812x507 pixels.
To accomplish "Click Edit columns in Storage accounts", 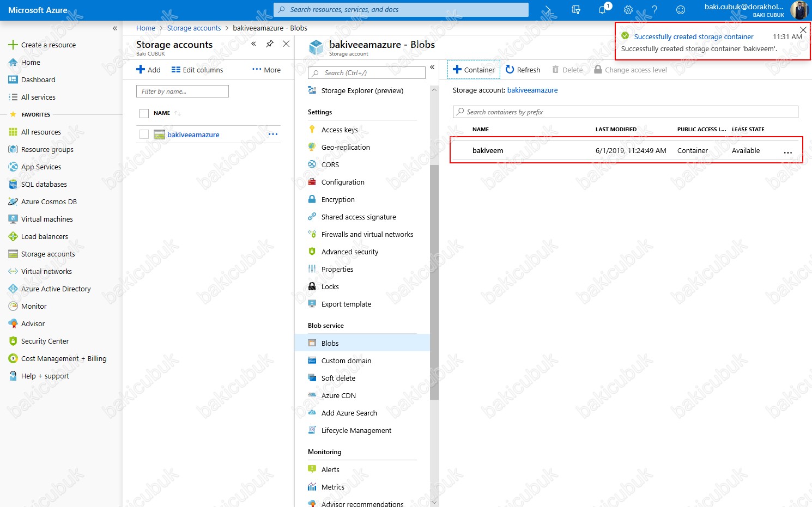I will tap(197, 70).
